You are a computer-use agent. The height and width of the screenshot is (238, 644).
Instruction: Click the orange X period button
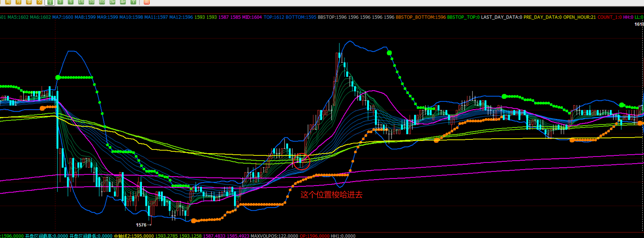(39, 2)
